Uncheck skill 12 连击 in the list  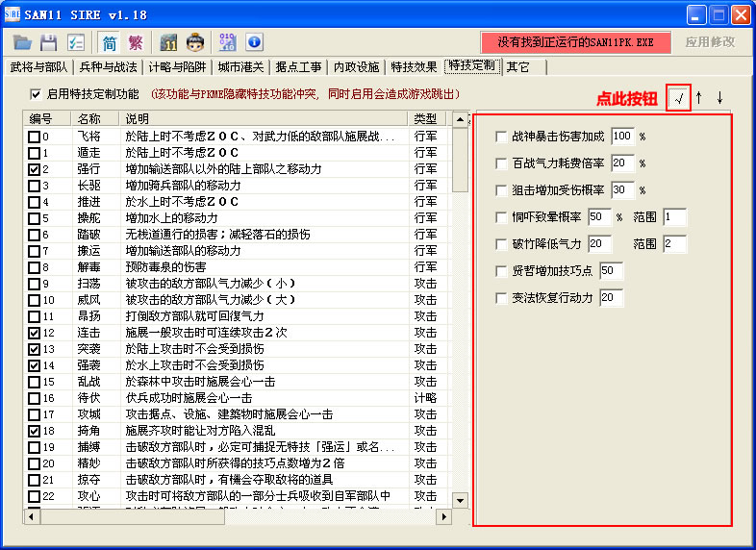(x=35, y=332)
